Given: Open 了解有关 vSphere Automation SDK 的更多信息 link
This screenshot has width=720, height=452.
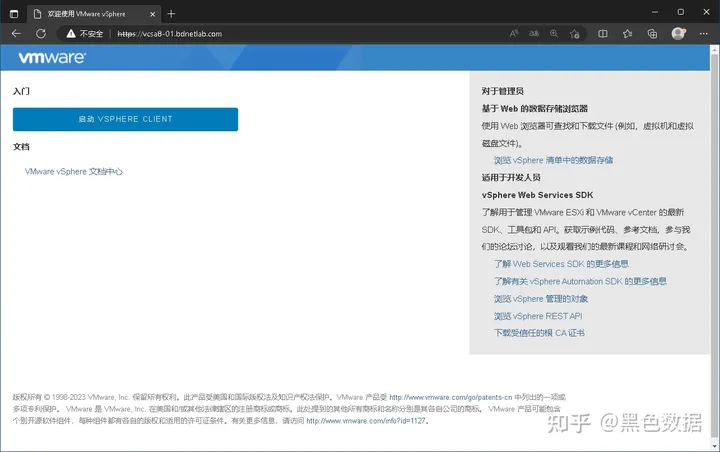Looking at the screenshot, I should [580, 281].
